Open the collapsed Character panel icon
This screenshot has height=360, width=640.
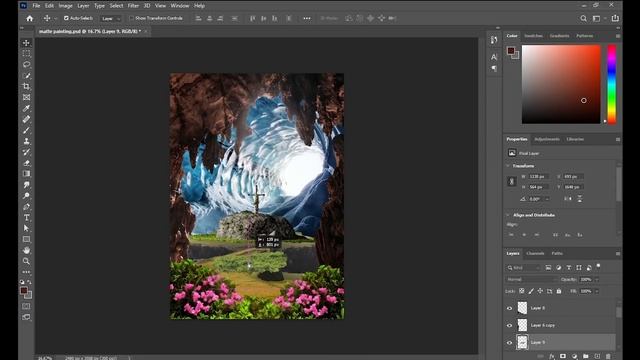coord(494,57)
